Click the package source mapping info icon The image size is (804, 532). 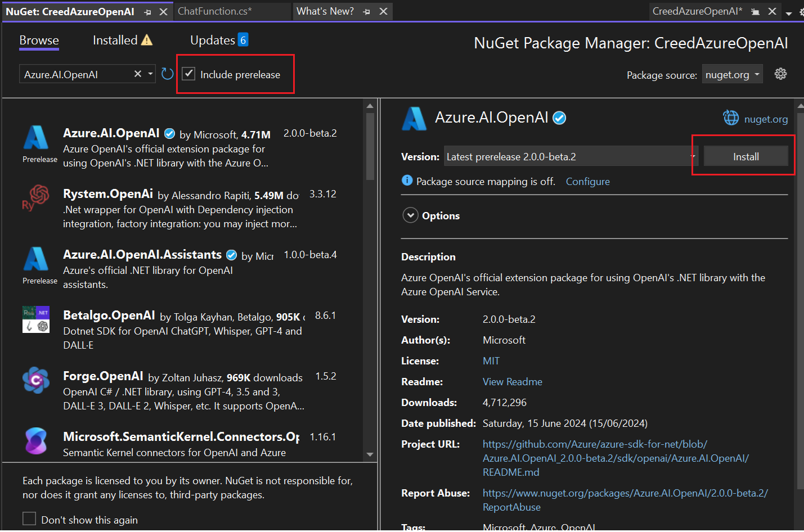pos(407,181)
